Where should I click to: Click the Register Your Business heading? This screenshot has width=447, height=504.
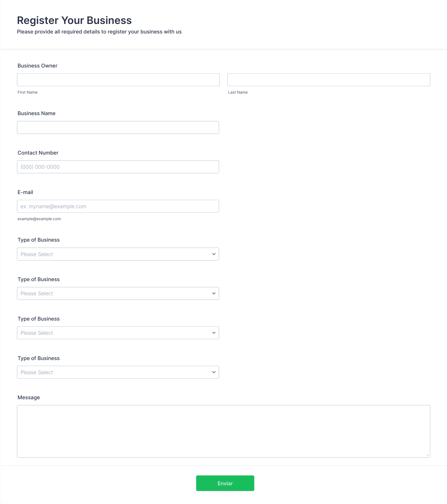point(74,20)
